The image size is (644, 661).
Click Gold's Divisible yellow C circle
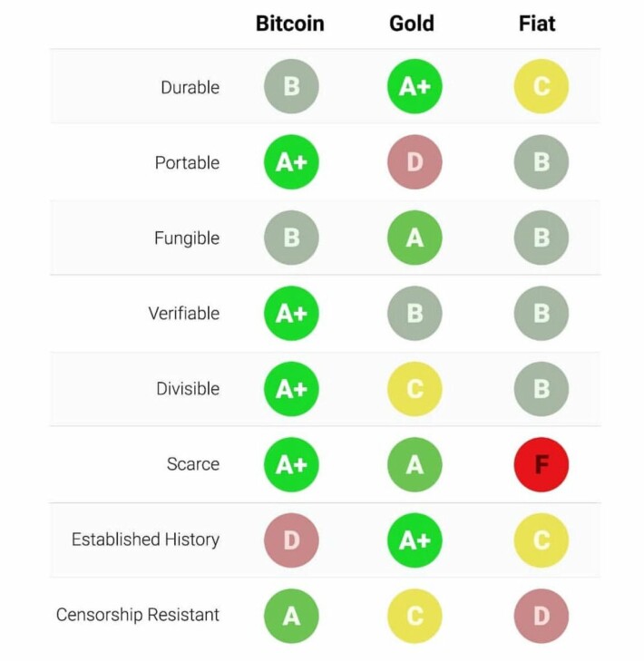pyautogui.click(x=415, y=389)
